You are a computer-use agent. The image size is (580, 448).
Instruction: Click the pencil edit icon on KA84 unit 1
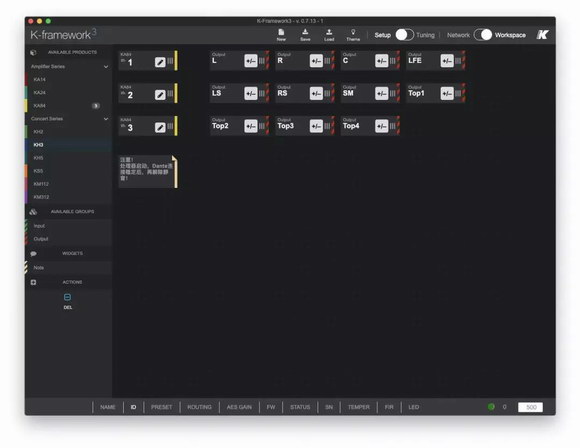click(160, 62)
